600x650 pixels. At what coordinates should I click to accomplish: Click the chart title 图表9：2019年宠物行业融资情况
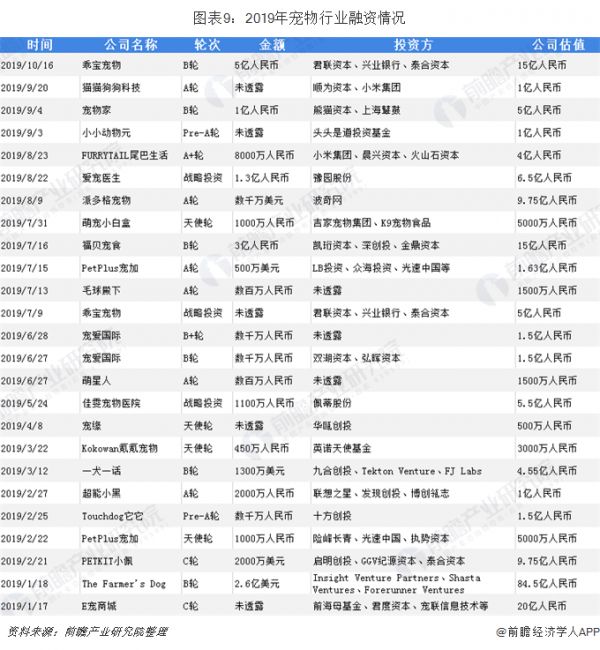299,18
